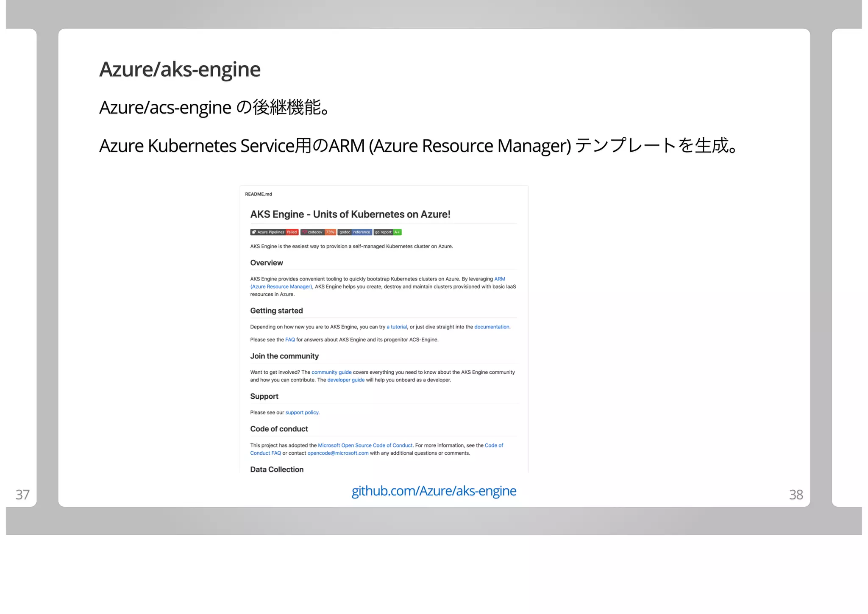Click the README screenshot image
This screenshot has height=614, width=868.
click(384, 329)
